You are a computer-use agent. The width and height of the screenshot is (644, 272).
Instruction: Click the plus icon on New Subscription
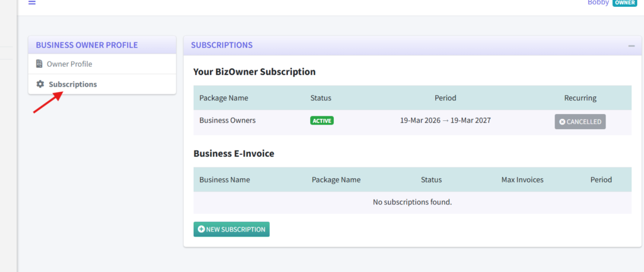pyautogui.click(x=201, y=229)
